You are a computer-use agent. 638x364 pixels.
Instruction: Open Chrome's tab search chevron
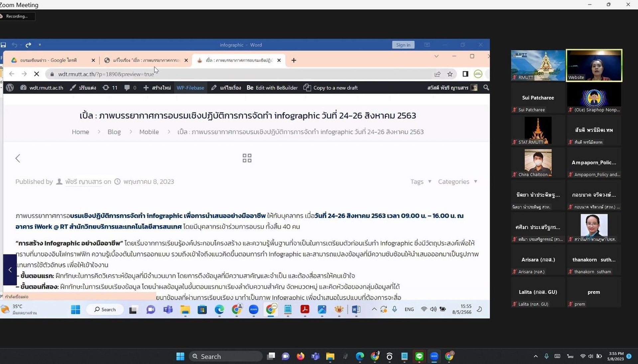pyautogui.click(x=437, y=56)
